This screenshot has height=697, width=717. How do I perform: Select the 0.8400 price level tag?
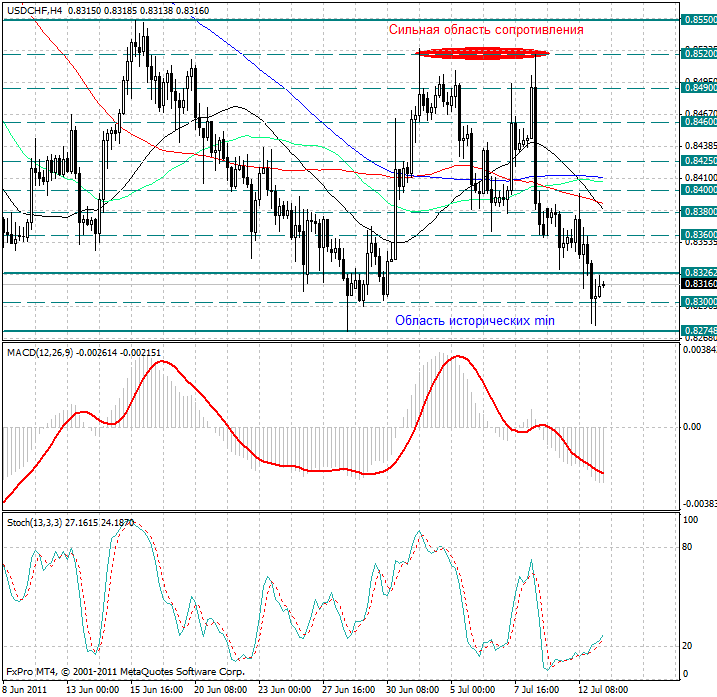click(x=698, y=189)
